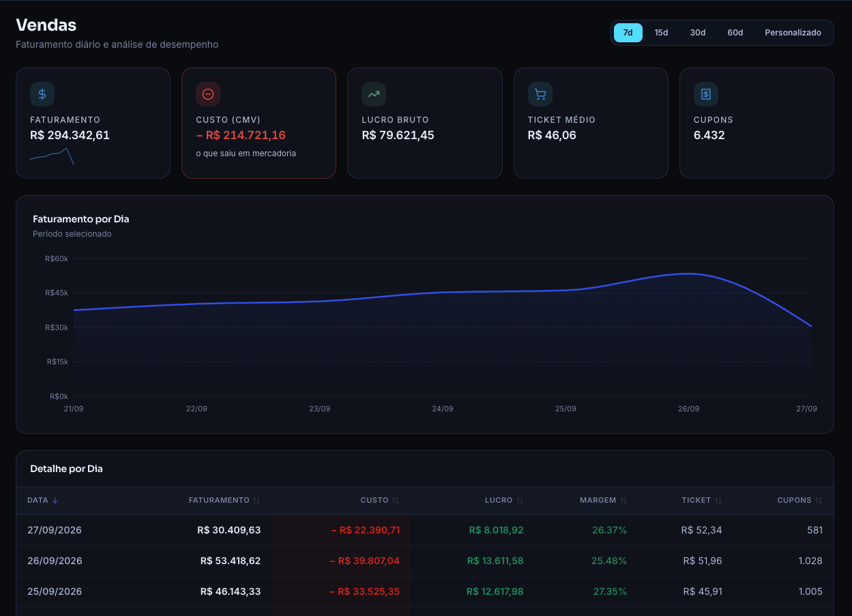
Task: Open the Personalizado date range option
Action: click(793, 33)
